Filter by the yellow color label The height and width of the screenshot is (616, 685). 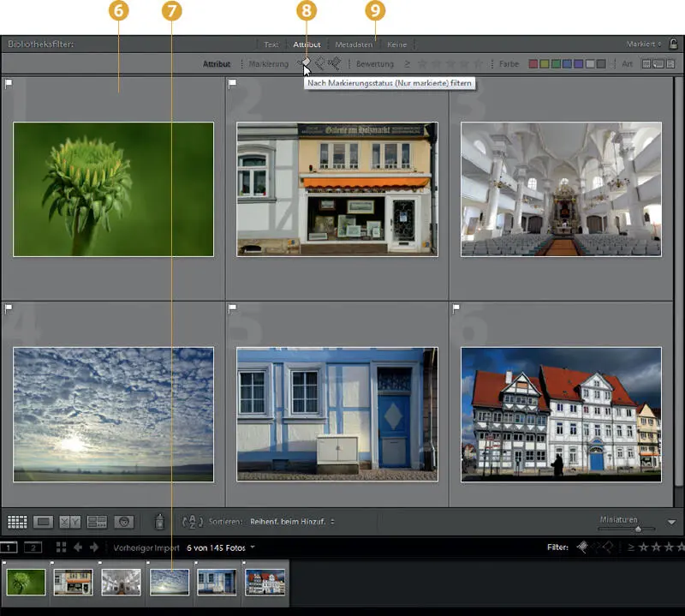[x=545, y=64]
